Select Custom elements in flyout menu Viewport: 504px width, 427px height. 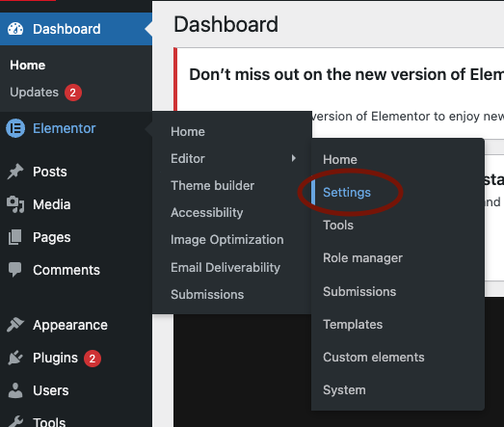click(374, 358)
